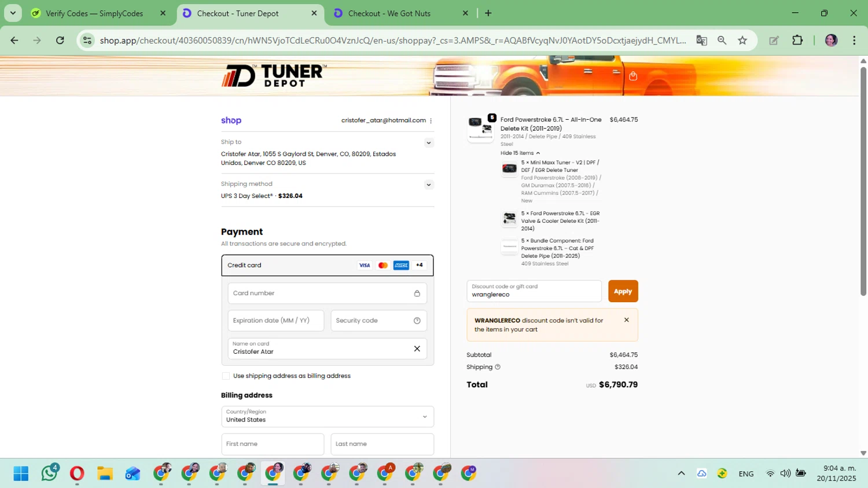Open the translate page icon
The width and height of the screenshot is (868, 488).
[x=701, y=40]
